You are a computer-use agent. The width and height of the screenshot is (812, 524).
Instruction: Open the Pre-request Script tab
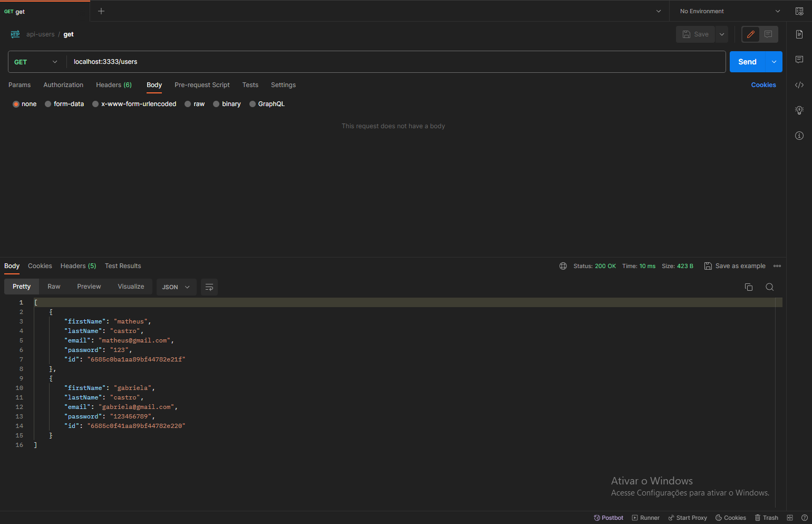point(202,85)
